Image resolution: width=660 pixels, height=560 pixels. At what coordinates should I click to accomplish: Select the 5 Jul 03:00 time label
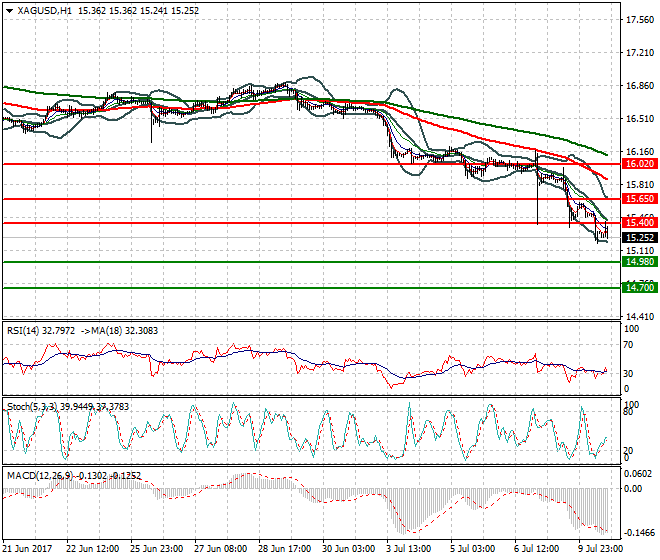coord(473,549)
